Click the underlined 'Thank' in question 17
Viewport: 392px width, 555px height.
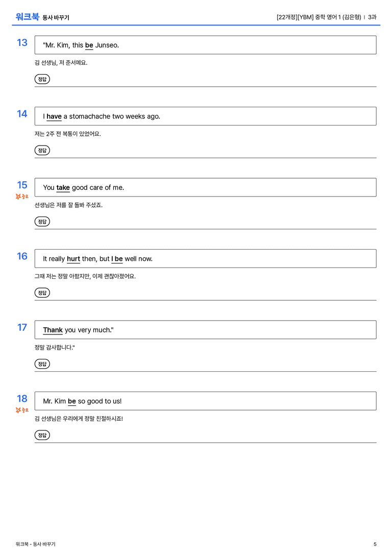(x=53, y=330)
